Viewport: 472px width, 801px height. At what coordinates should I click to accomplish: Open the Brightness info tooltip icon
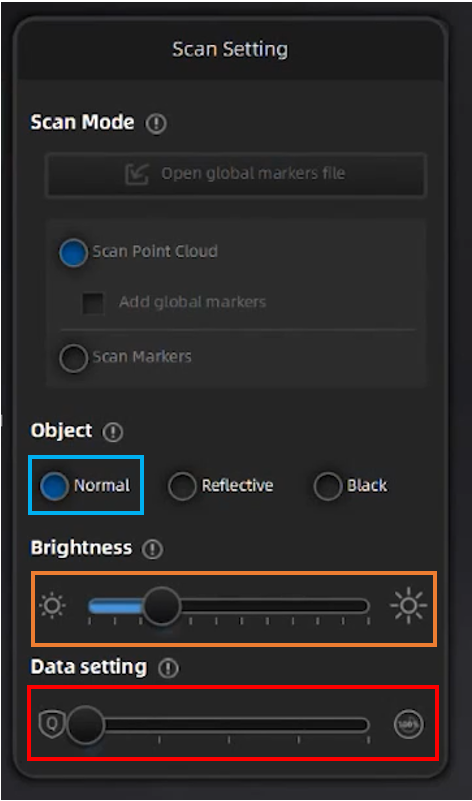click(152, 550)
